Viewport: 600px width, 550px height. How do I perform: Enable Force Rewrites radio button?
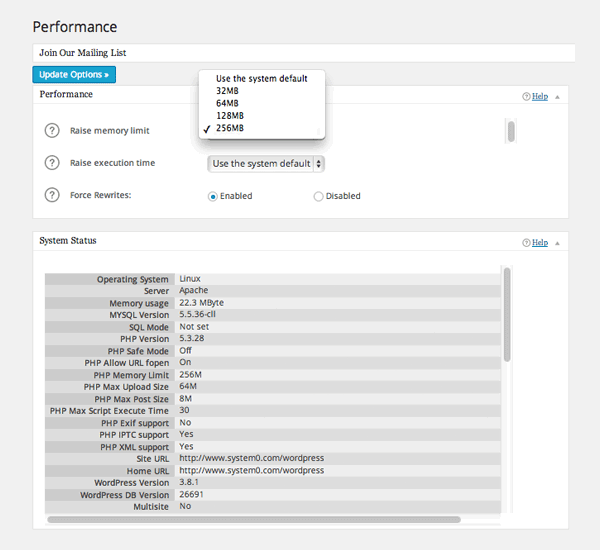click(213, 196)
